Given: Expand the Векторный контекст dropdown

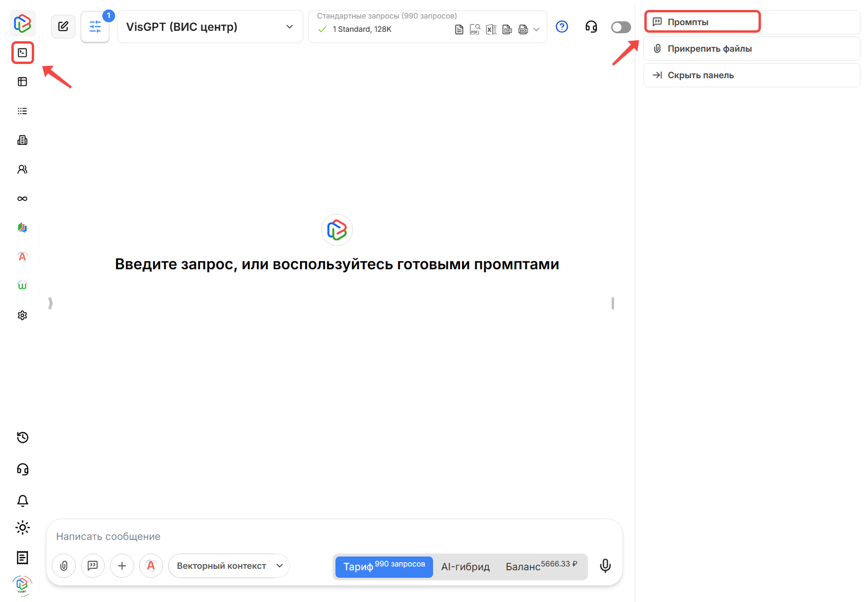Looking at the screenshot, I should (x=229, y=566).
